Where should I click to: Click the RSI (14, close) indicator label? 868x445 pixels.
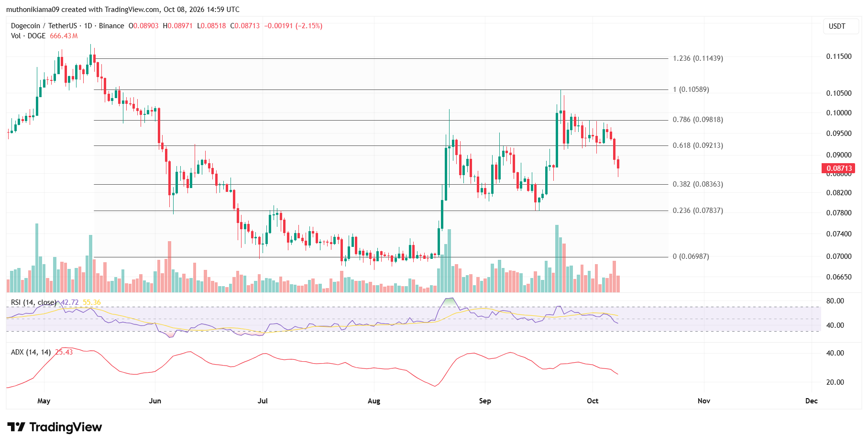pos(33,302)
